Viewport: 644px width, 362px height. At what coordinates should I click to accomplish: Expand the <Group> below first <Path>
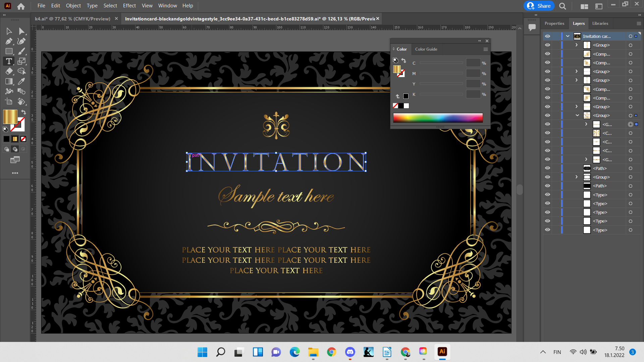point(577,177)
